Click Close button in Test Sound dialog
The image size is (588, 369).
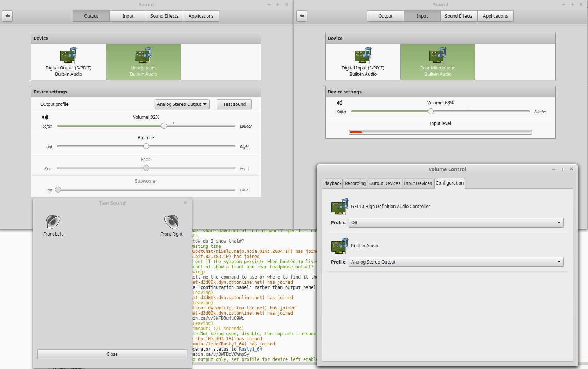click(112, 354)
